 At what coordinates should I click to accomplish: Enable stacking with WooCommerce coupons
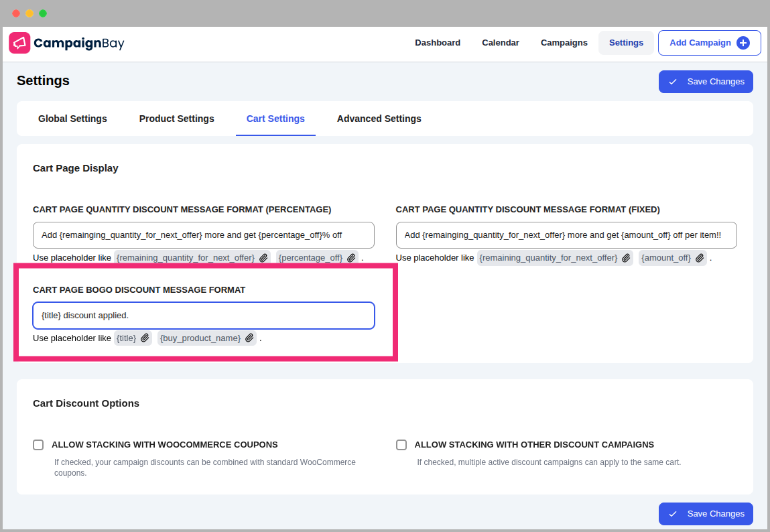pos(38,445)
